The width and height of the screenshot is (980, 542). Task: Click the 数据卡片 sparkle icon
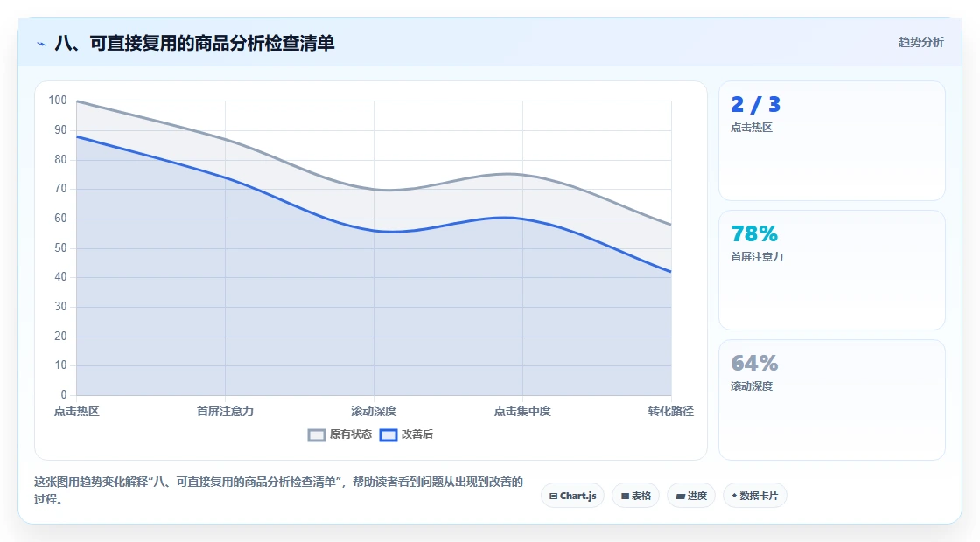coord(734,495)
